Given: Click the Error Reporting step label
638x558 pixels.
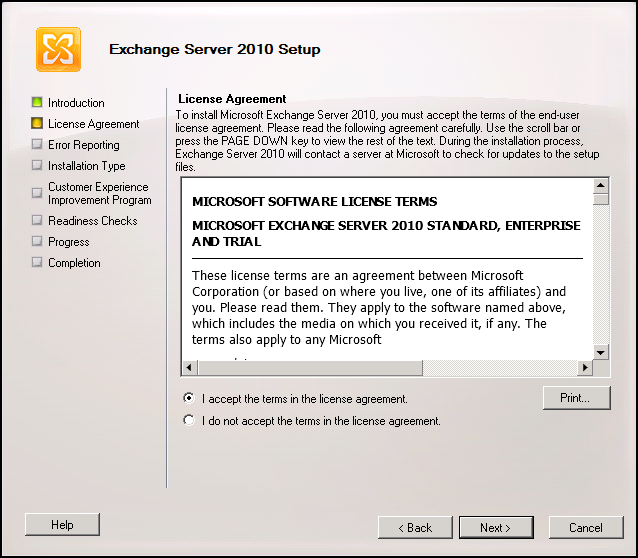Looking at the screenshot, I should click(x=84, y=145).
